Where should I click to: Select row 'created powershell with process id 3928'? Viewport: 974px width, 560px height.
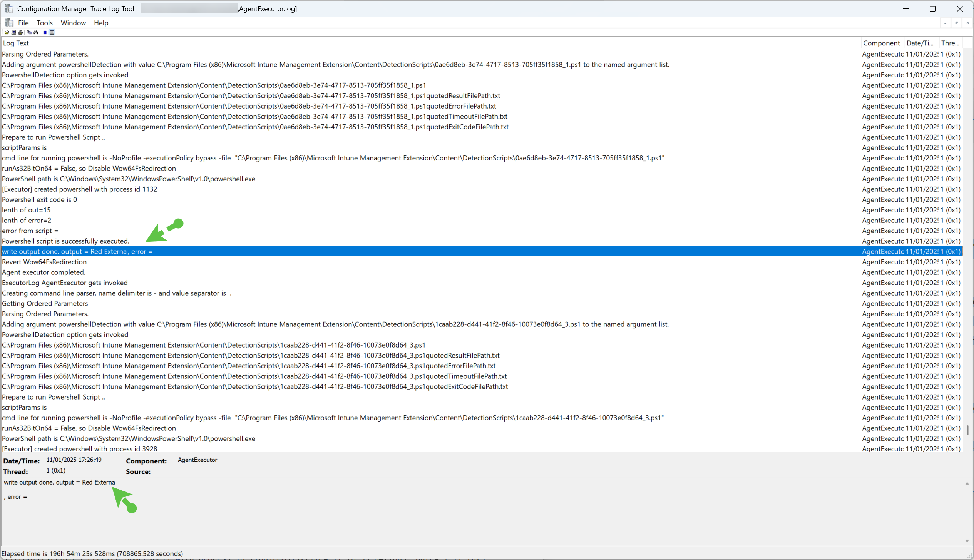482,449
